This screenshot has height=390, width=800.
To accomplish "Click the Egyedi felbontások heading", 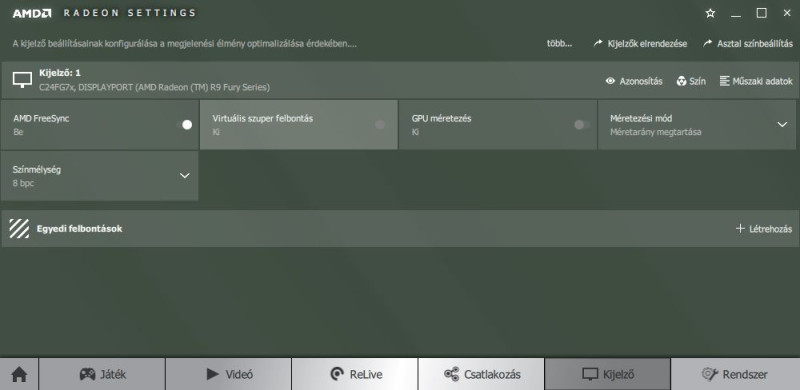I will click(x=79, y=229).
